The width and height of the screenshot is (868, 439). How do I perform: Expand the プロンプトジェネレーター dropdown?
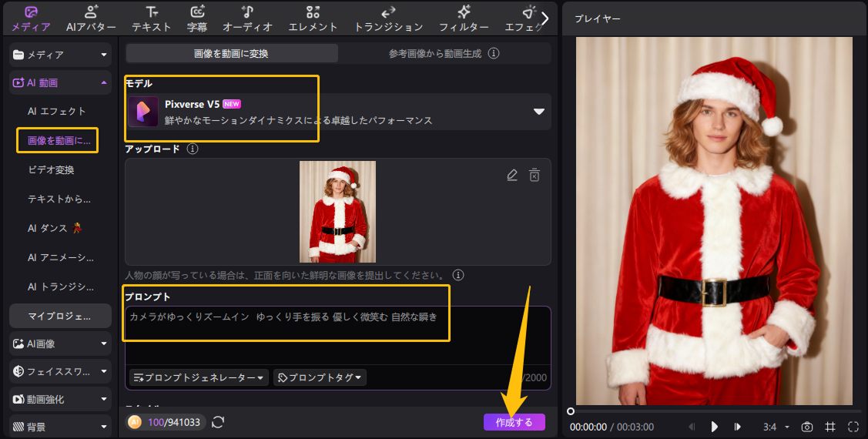pos(199,377)
